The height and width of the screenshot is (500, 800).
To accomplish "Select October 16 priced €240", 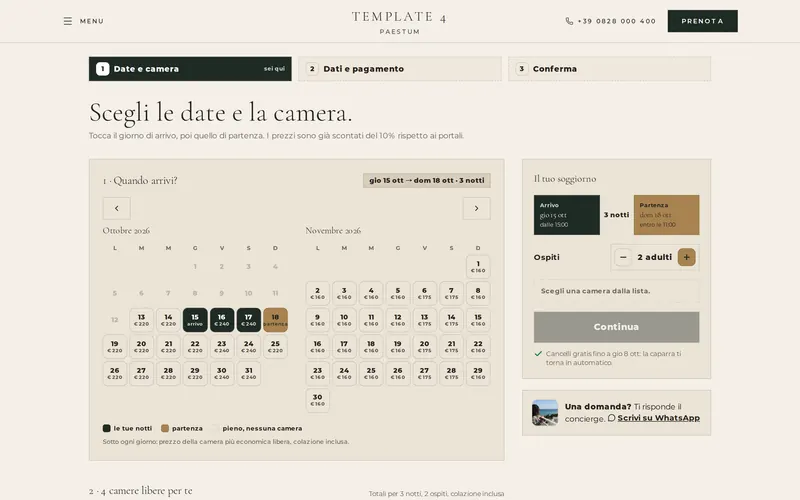I will click(222, 320).
